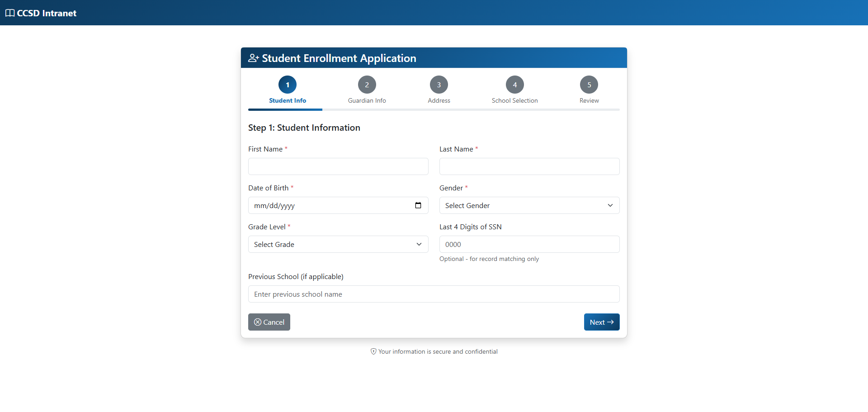Click into the Last Name field
Screen dimensions: 868x412
click(x=529, y=166)
